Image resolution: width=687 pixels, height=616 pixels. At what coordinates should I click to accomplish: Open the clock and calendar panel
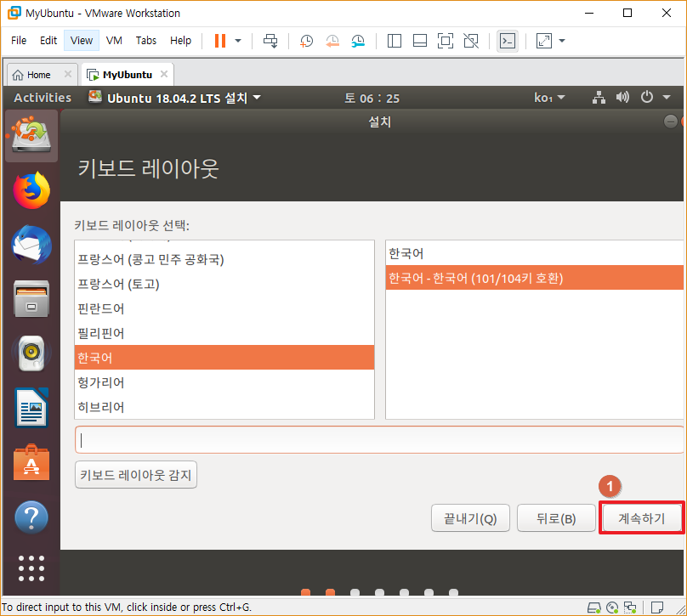[372, 98]
